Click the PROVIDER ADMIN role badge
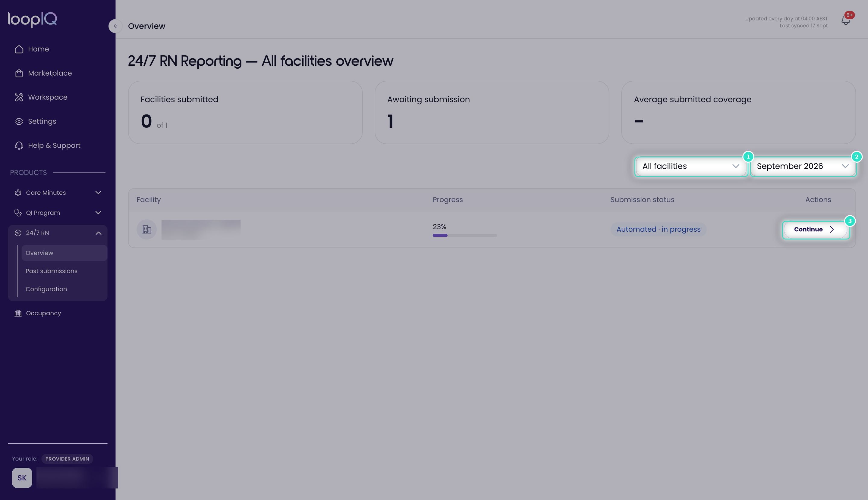This screenshot has height=500, width=868. click(x=67, y=459)
